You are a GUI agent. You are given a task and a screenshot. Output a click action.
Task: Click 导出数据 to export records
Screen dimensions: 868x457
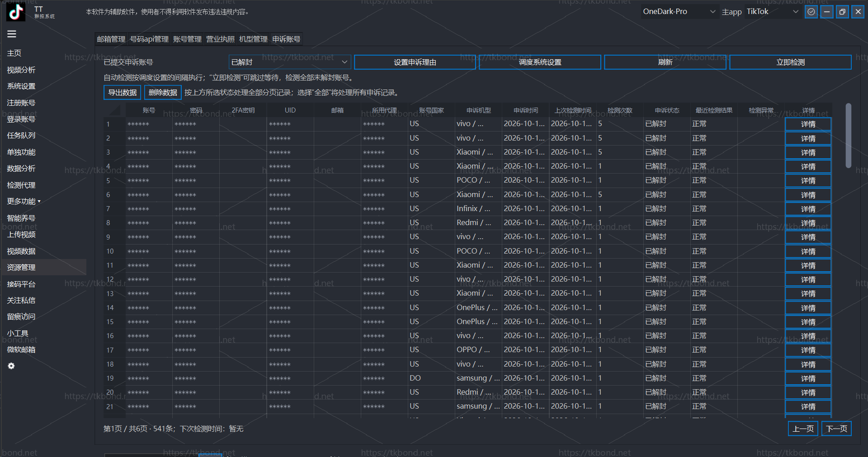coord(123,93)
